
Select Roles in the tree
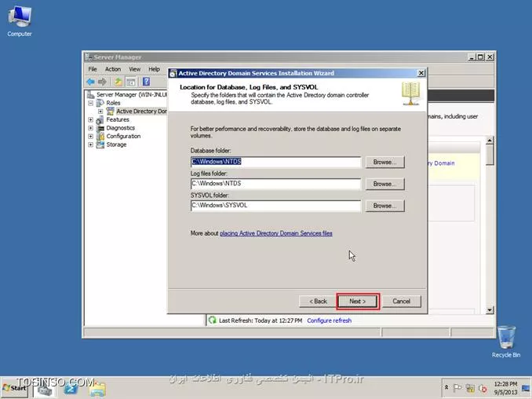(x=113, y=103)
